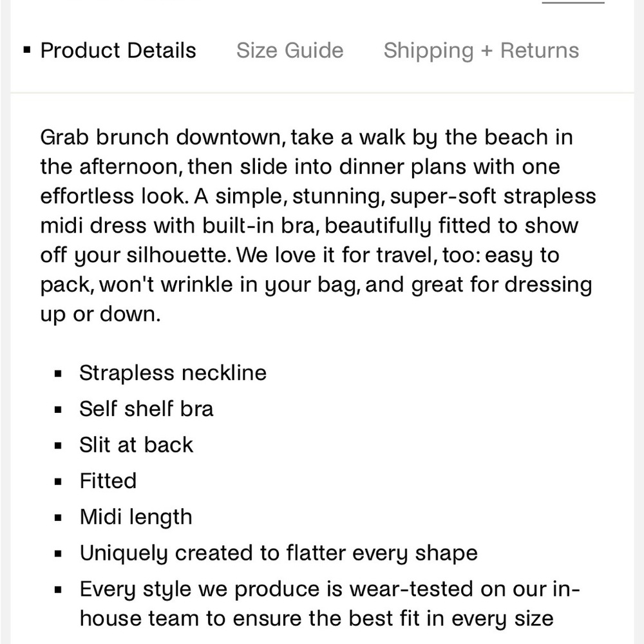Click the square marker beside Product Details
This screenshot has height=644, width=644.
(27, 50)
